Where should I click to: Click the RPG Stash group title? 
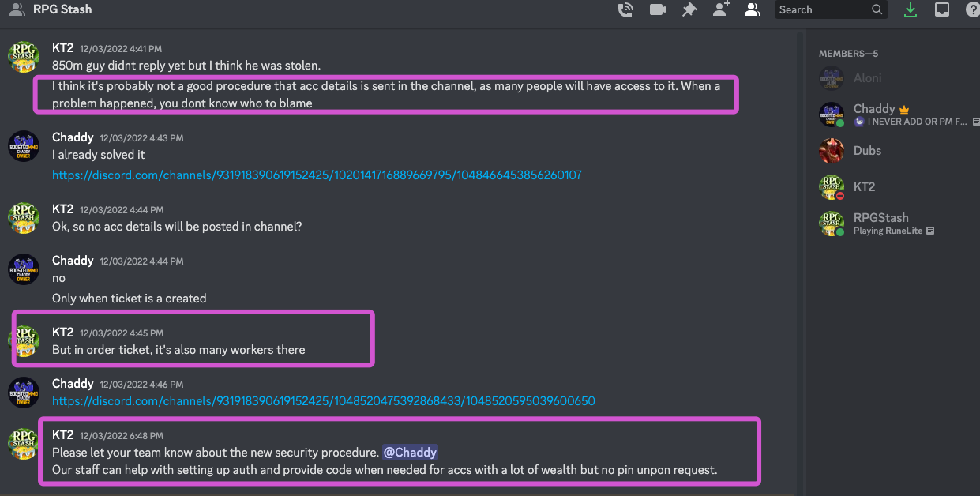[x=62, y=9]
